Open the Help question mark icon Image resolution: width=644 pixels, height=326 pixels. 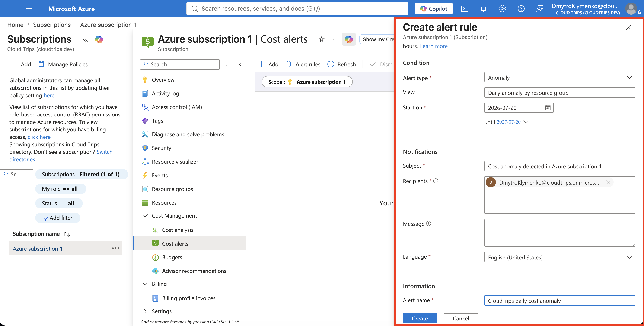click(521, 9)
